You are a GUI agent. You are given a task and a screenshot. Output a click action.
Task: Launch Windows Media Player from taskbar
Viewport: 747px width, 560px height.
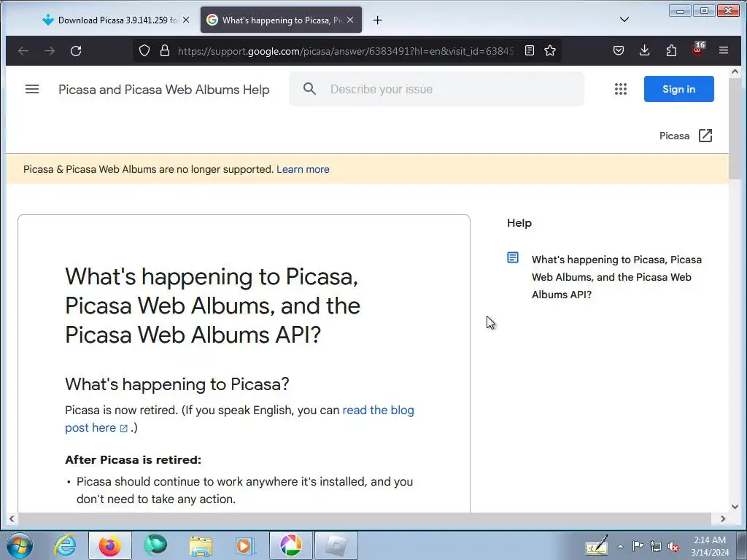[x=245, y=545]
